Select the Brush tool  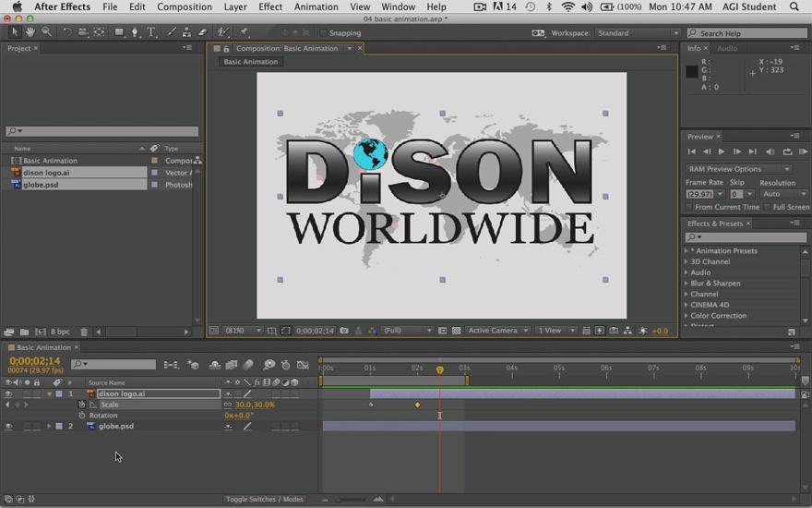(172, 32)
